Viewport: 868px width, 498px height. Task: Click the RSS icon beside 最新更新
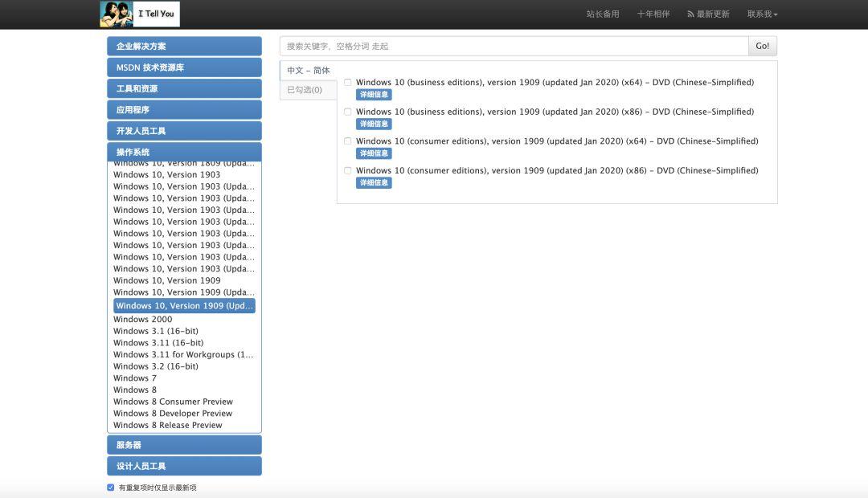(690, 14)
